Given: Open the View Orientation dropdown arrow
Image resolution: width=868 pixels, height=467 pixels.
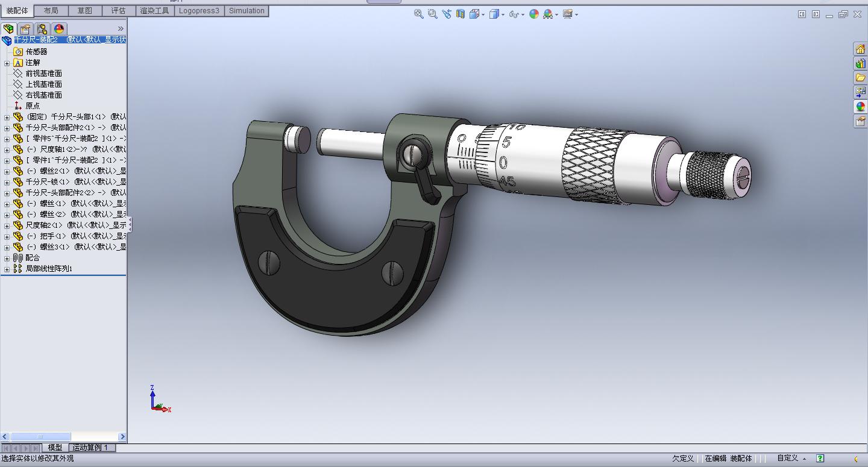Looking at the screenshot, I should [x=483, y=14].
